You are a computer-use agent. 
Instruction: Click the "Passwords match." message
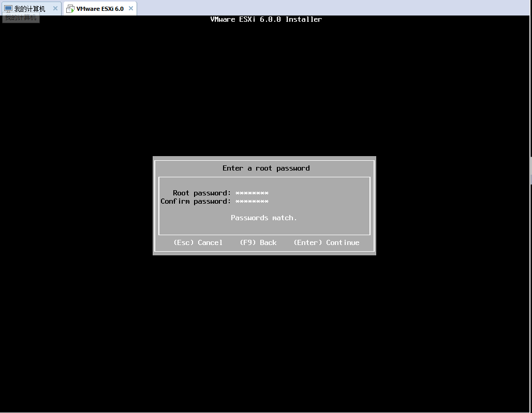tap(264, 218)
